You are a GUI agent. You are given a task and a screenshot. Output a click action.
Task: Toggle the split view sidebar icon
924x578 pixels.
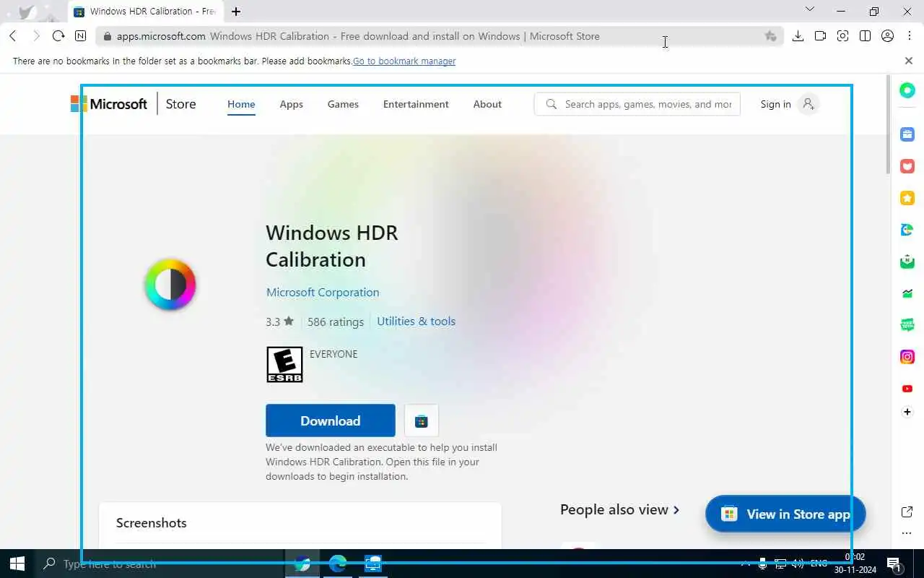pyautogui.click(x=865, y=36)
